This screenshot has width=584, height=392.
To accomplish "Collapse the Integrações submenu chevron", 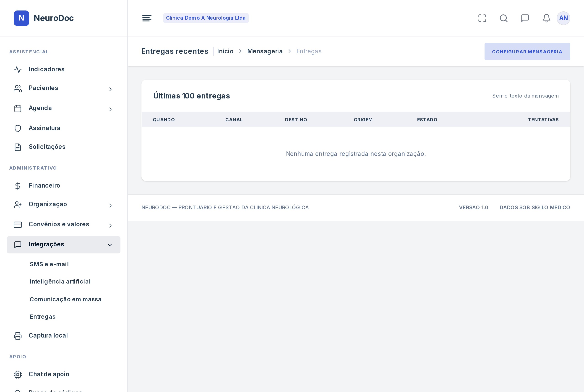I will (x=110, y=245).
